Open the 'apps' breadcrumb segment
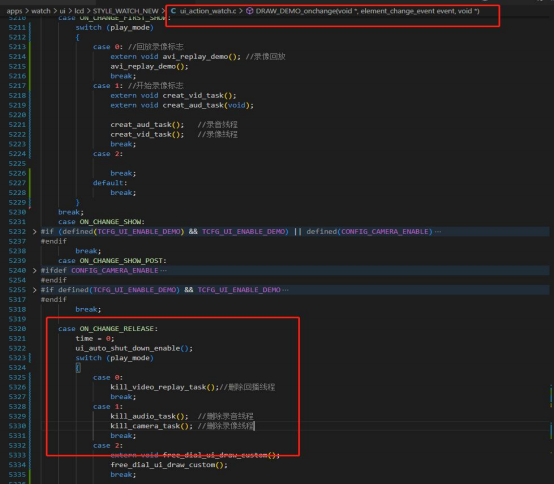This screenshot has height=484, width=554. pyautogui.click(x=14, y=11)
